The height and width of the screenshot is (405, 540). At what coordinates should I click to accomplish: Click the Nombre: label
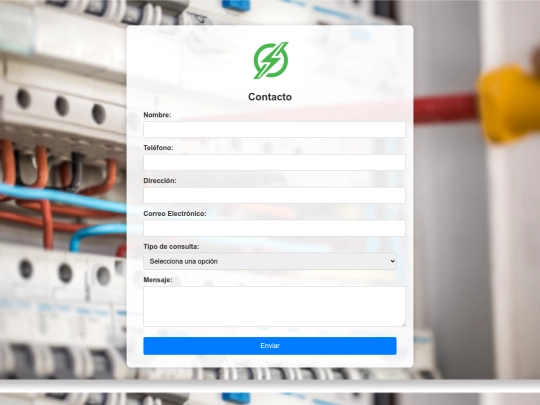click(x=157, y=115)
